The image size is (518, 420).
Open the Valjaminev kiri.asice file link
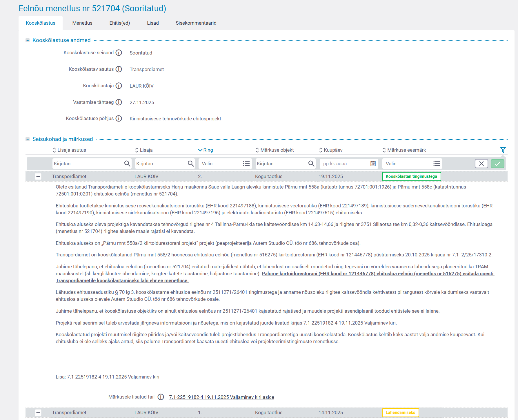click(x=221, y=397)
